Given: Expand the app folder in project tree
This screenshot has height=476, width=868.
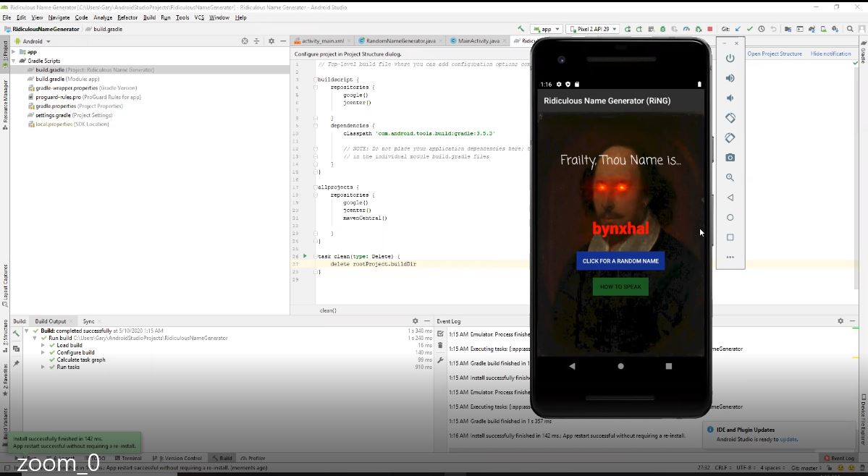Looking at the screenshot, I should [14, 51].
